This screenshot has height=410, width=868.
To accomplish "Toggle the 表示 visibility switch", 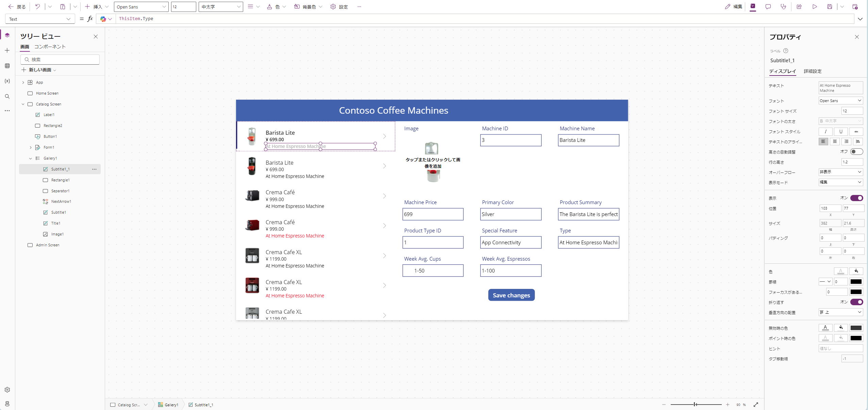I will pos(856,198).
